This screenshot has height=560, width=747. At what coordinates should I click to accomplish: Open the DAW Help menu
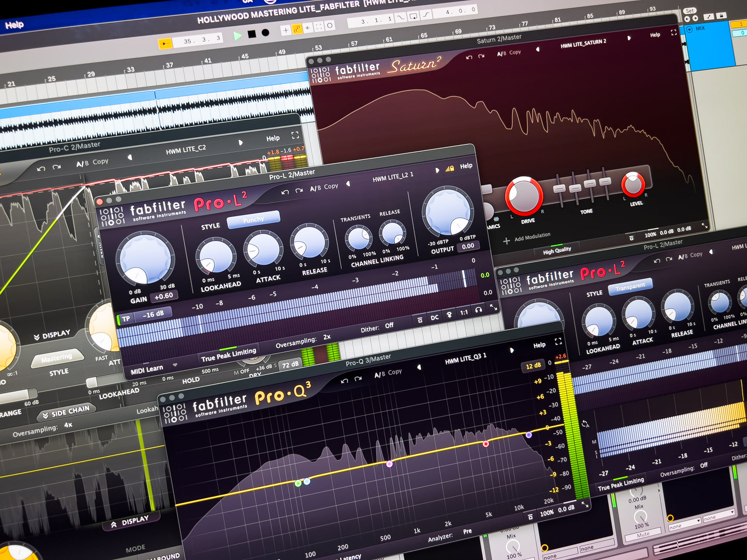click(14, 25)
